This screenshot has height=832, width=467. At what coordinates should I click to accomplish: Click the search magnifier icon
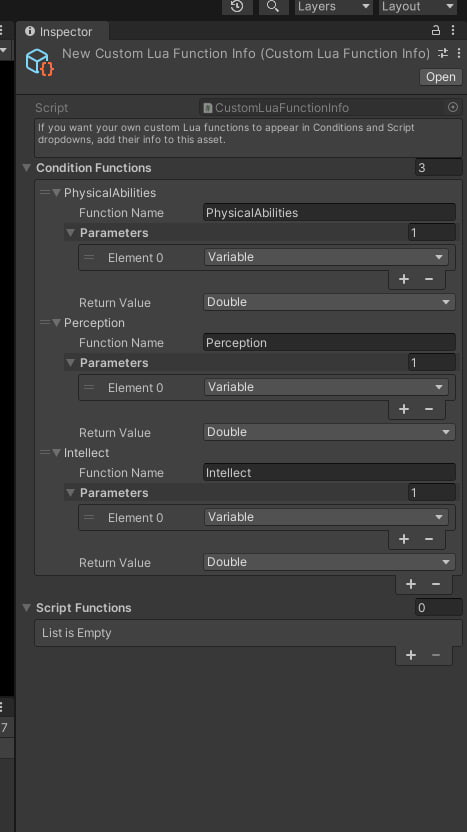[x=273, y=6]
